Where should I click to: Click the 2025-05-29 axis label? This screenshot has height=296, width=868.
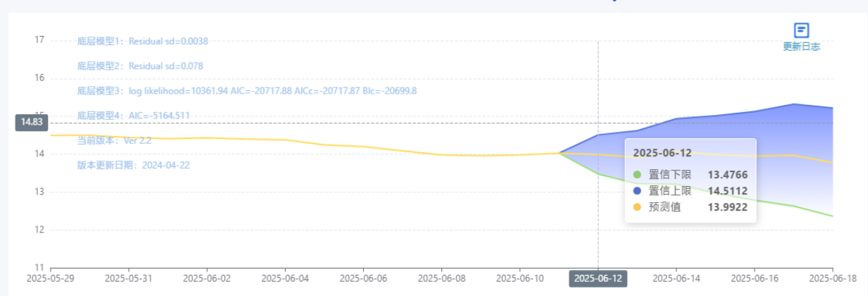50,278
